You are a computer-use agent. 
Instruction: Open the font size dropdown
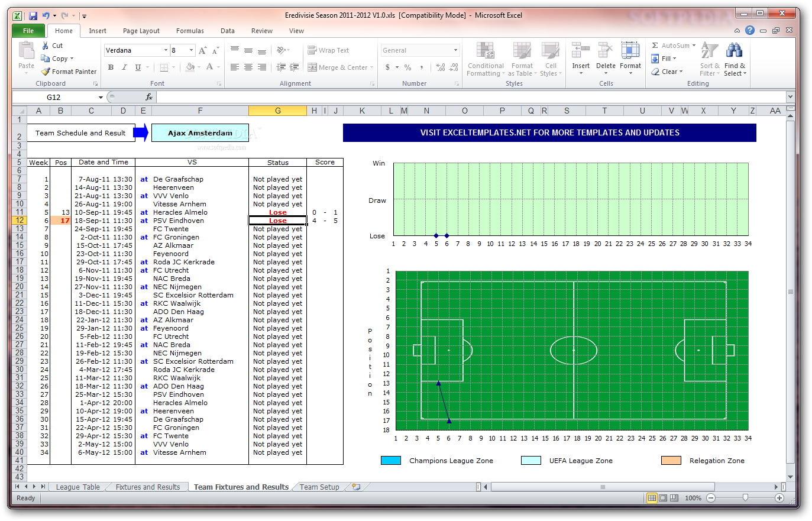[191, 50]
